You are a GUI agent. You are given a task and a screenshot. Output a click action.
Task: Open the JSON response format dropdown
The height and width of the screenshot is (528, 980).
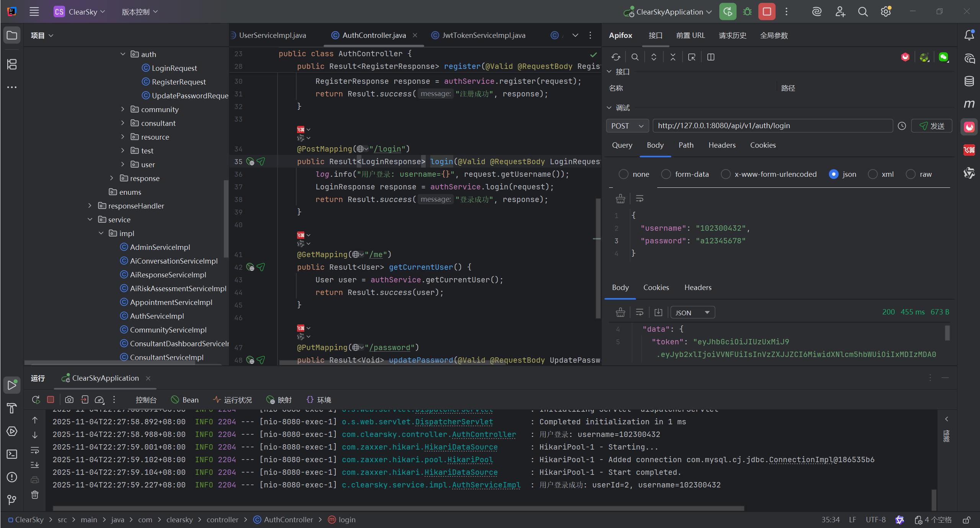click(x=693, y=313)
